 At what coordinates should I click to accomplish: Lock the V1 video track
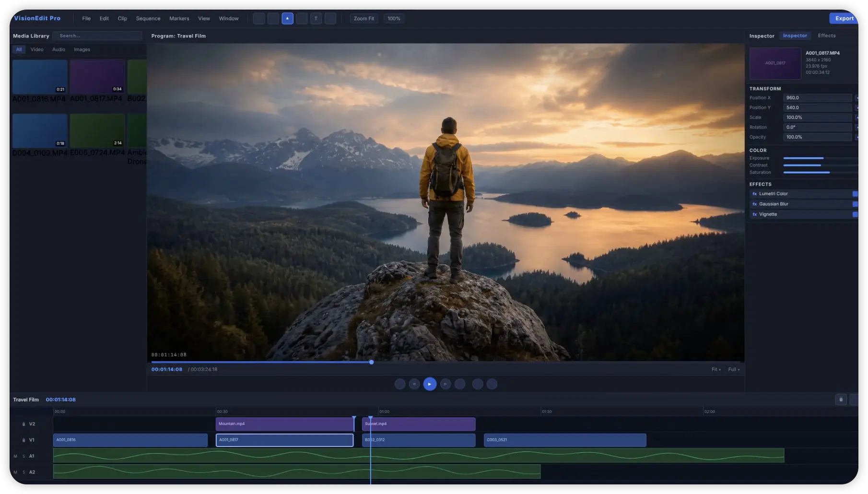tap(23, 440)
